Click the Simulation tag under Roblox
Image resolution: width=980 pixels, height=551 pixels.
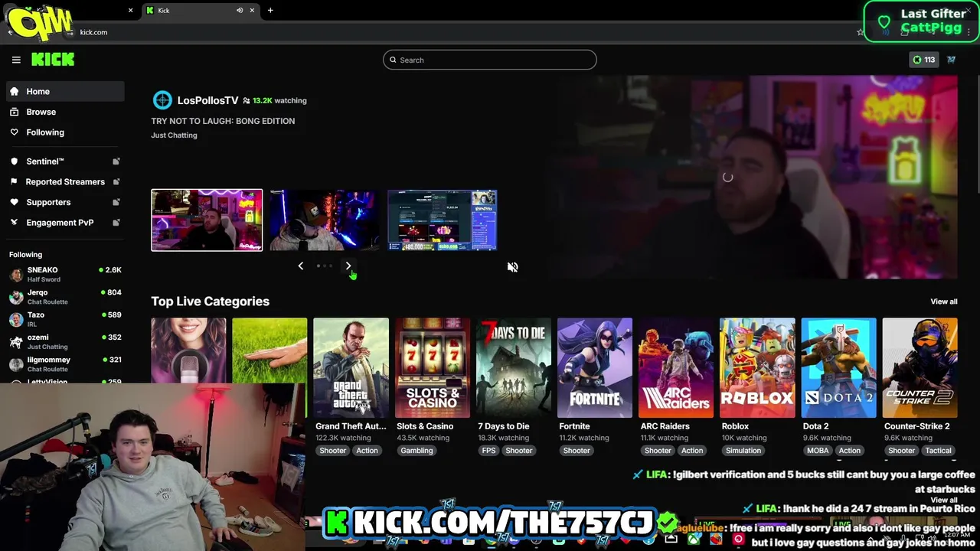click(x=743, y=451)
